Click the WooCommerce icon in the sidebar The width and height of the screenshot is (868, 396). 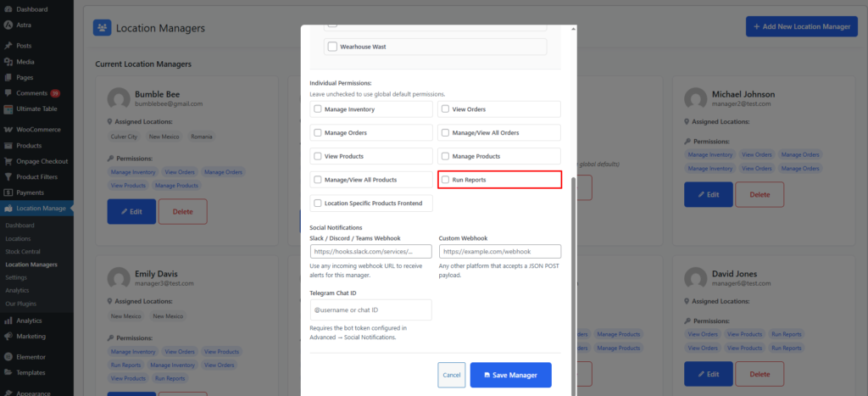tap(8, 130)
